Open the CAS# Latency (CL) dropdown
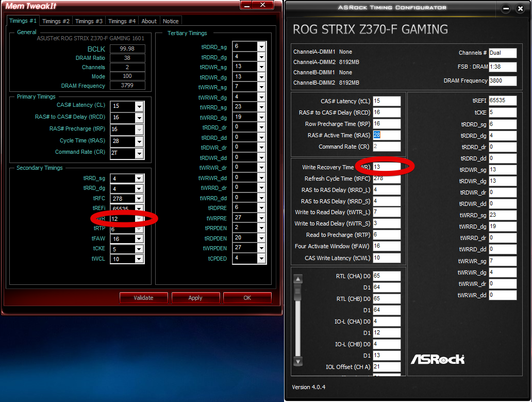This screenshot has height=402, width=532. click(139, 106)
